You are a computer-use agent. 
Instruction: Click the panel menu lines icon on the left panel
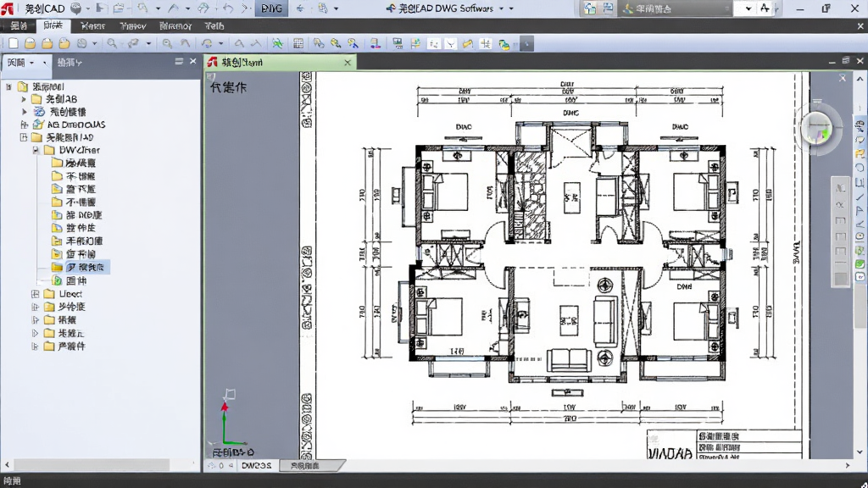tap(179, 61)
